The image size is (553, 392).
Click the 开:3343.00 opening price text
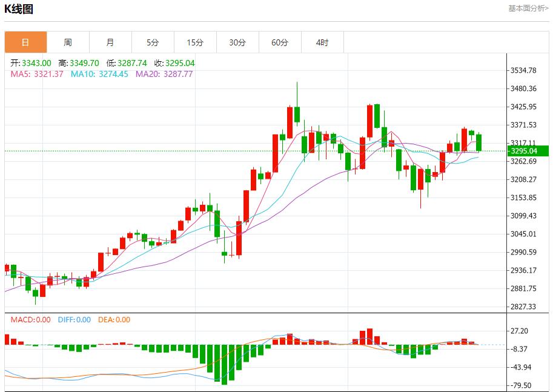coord(31,63)
